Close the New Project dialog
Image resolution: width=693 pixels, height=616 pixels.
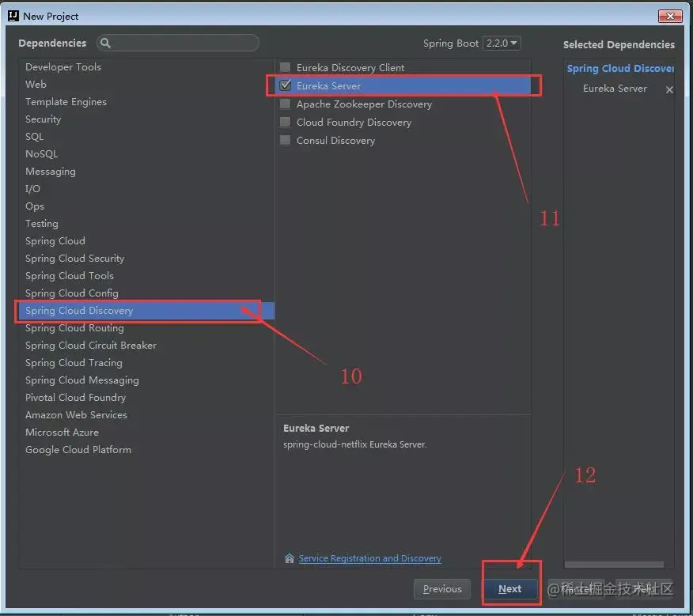click(x=670, y=16)
